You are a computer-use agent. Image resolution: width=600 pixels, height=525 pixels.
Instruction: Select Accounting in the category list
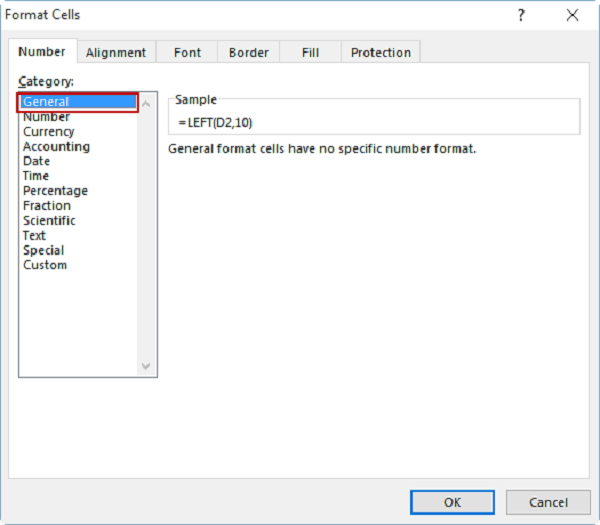click(x=56, y=147)
